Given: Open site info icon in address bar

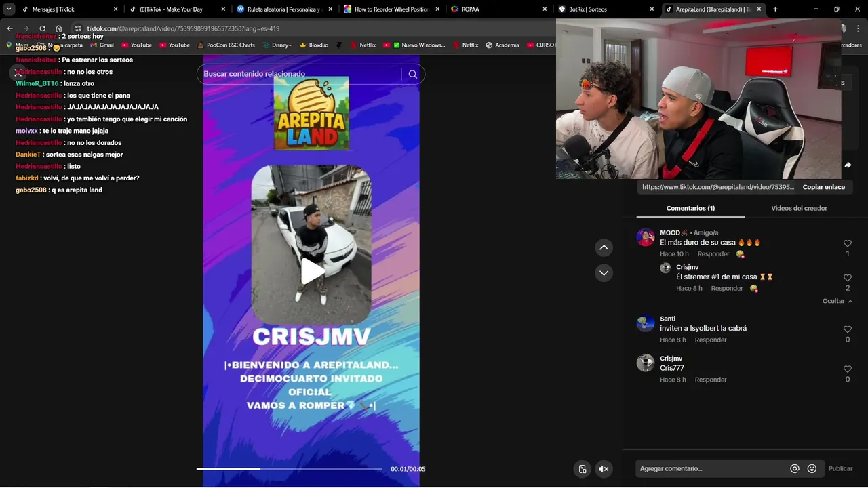Looking at the screenshot, I should (78, 28).
